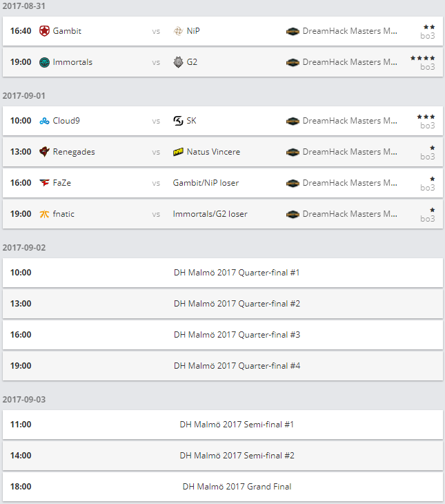Viewport: 445px width, 504px height.
Task: Open DH Malmö 2017 Semi-final #2
Action: [237, 456]
